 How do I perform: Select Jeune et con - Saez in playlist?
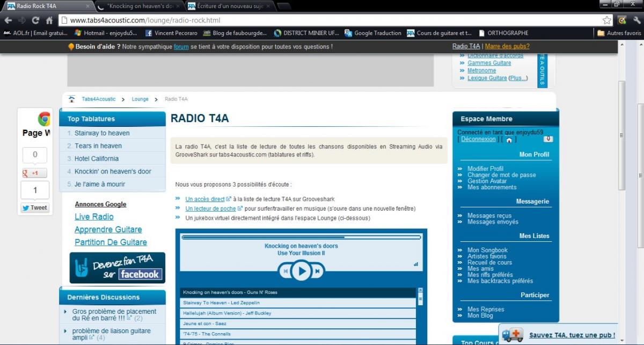coord(298,324)
